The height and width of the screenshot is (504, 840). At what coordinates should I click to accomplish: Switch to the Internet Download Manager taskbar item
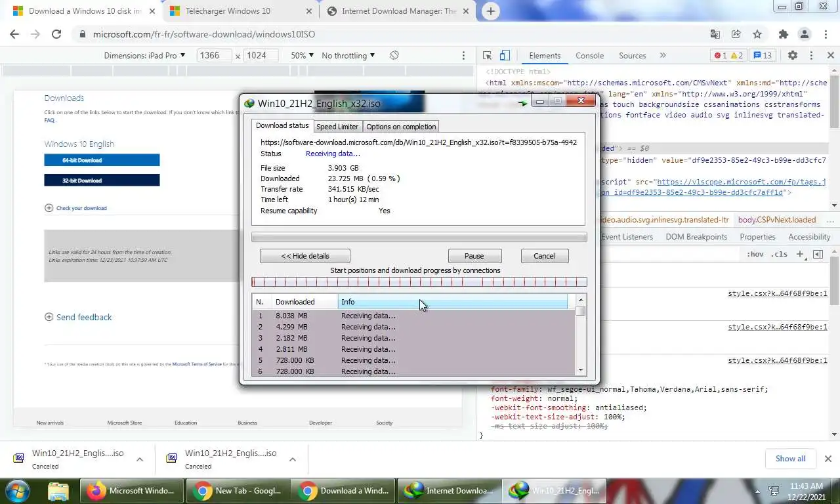449,490
